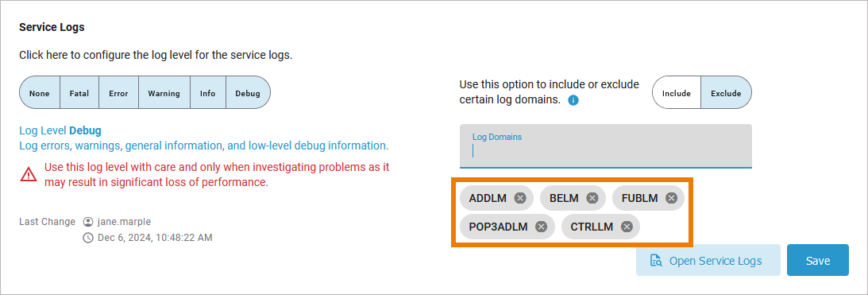Open Service Logs
Image resolution: width=868 pixels, height=295 pixels.
pyautogui.click(x=708, y=260)
